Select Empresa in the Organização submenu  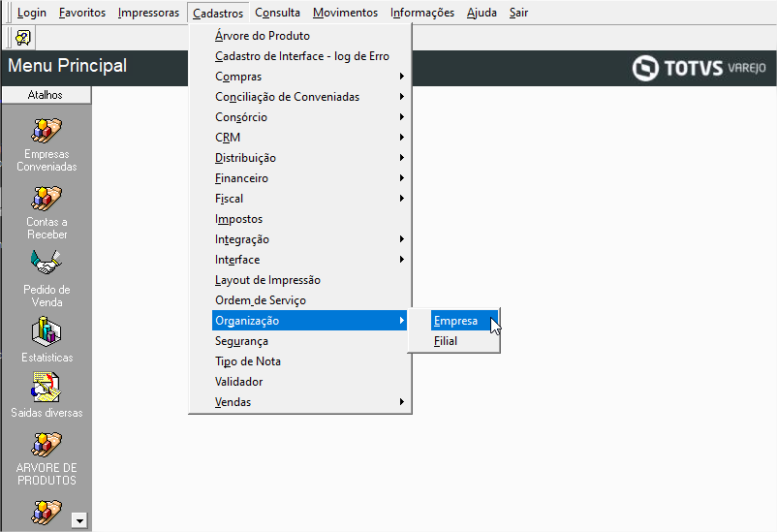(455, 321)
